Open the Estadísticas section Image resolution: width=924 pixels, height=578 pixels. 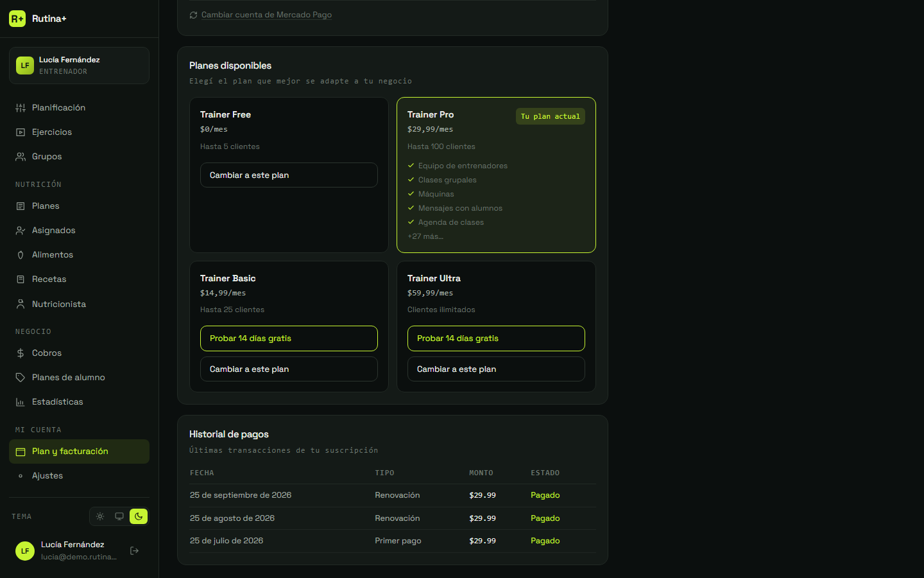click(x=79, y=402)
